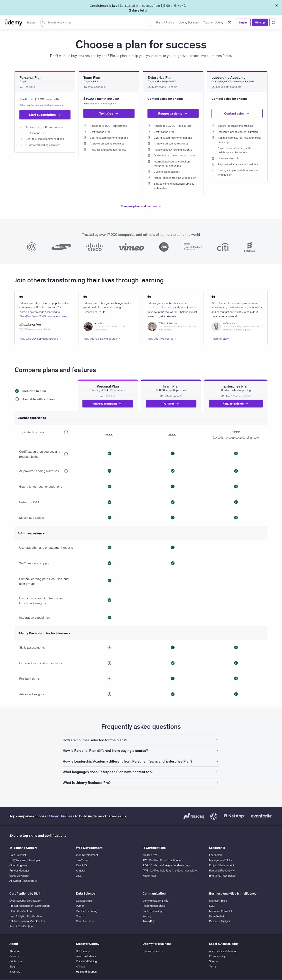
Task: Dismiss the promo banner with X
Action: pos(276,5)
